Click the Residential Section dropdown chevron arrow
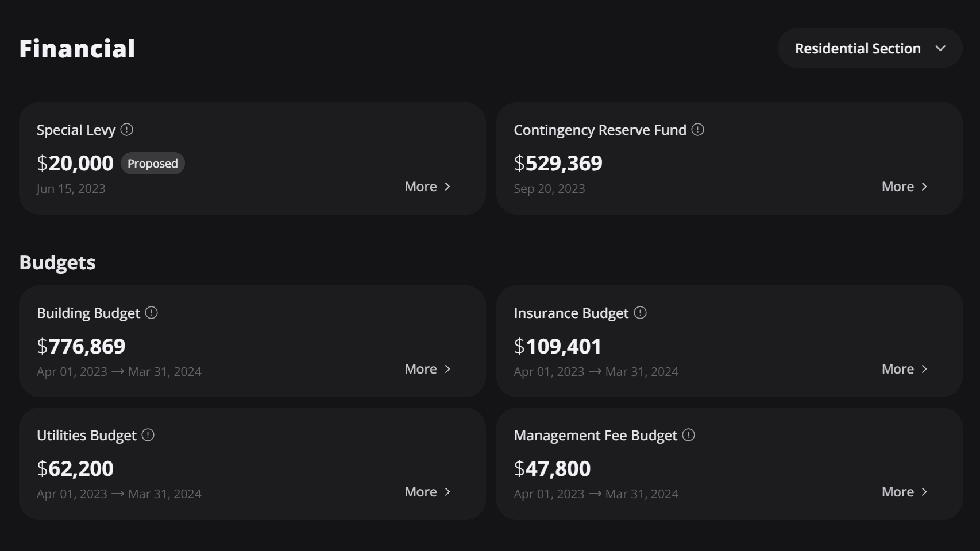The image size is (980, 551). [940, 48]
